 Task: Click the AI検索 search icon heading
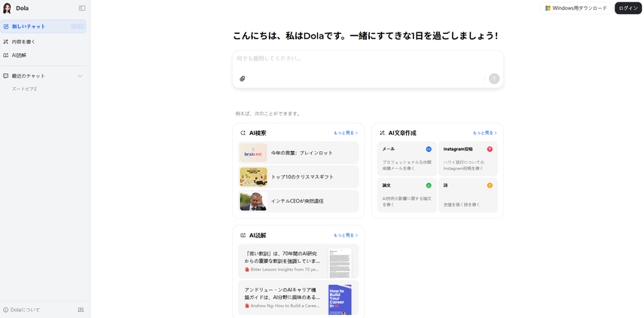[x=243, y=133]
